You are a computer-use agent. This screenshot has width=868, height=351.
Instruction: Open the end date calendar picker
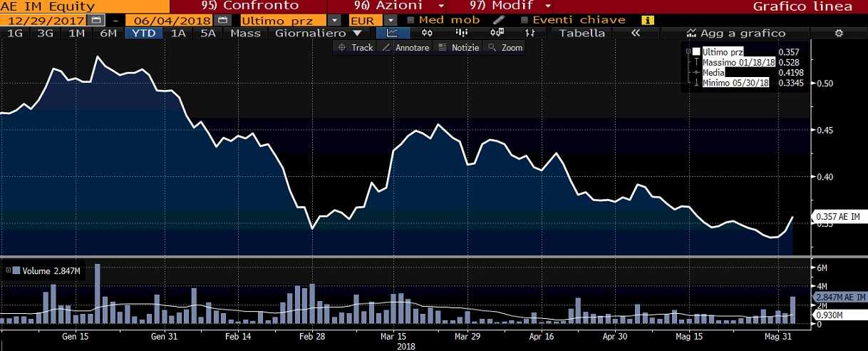click(x=223, y=20)
